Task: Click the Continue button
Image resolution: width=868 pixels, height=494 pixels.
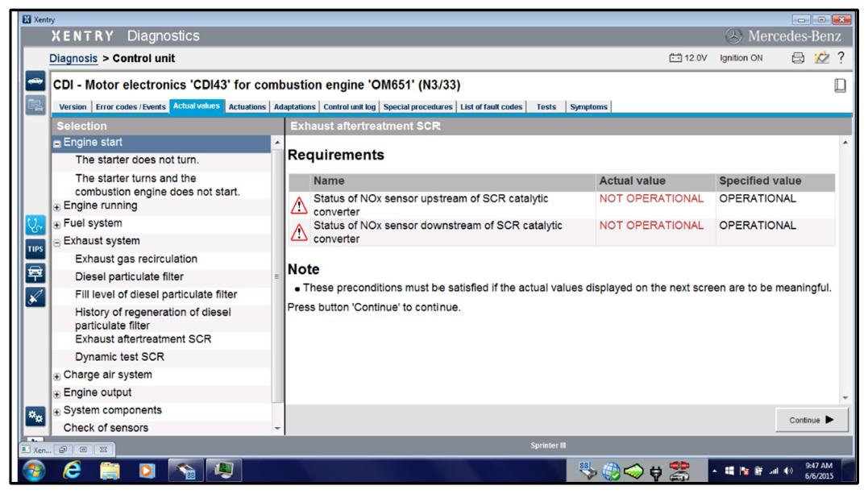Action: (x=812, y=420)
